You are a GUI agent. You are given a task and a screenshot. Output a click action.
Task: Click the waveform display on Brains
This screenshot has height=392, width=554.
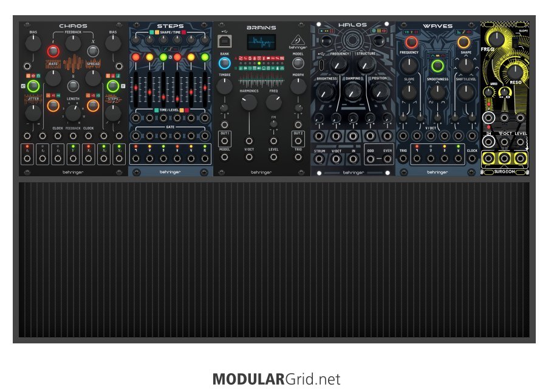pos(261,43)
